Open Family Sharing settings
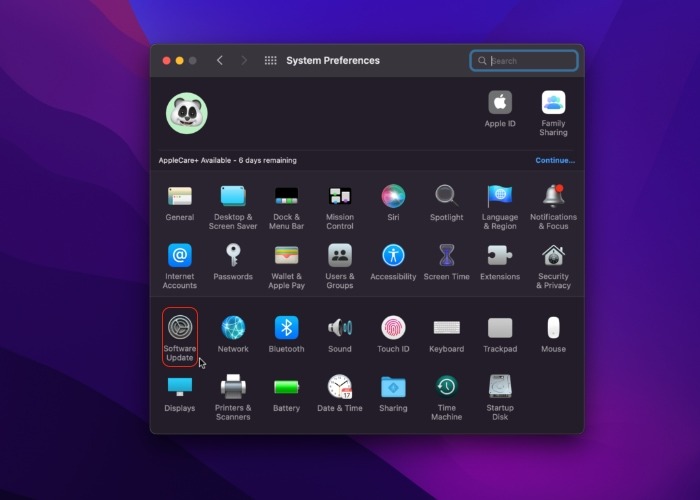 (554, 113)
